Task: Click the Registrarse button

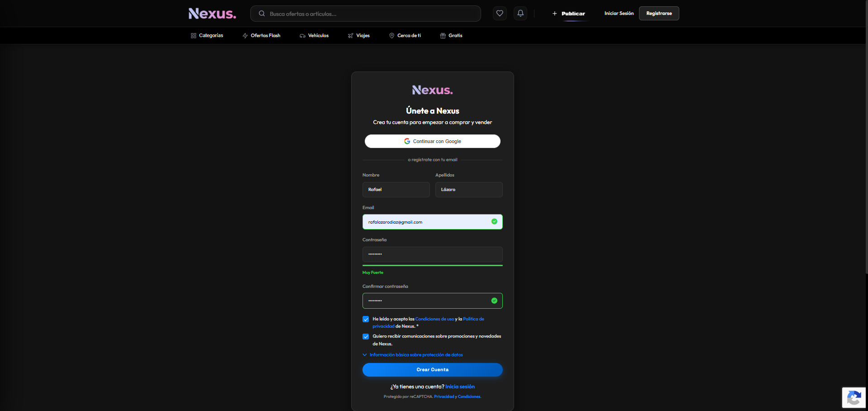Action: pos(659,14)
